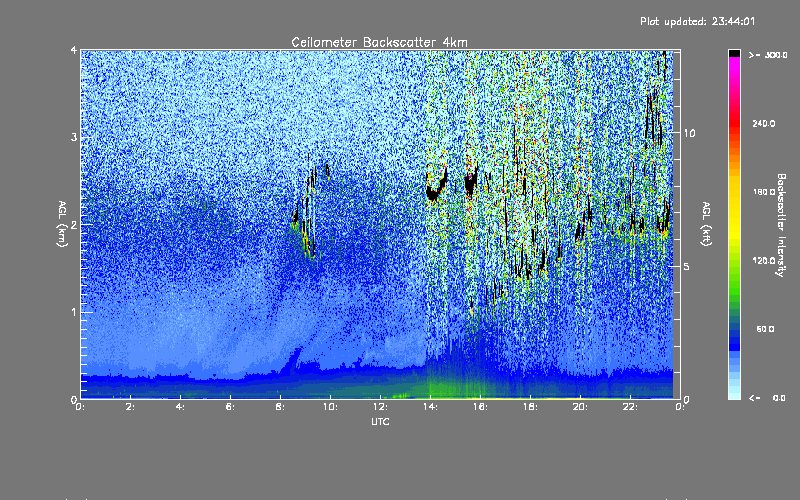This screenshot has height=500, width=800.
Task: Click the '2' km tick label
Action: point(74,224)
